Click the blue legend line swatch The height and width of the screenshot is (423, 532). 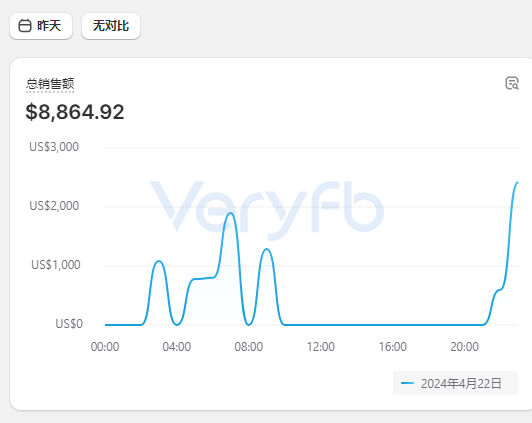pos(407,383)
